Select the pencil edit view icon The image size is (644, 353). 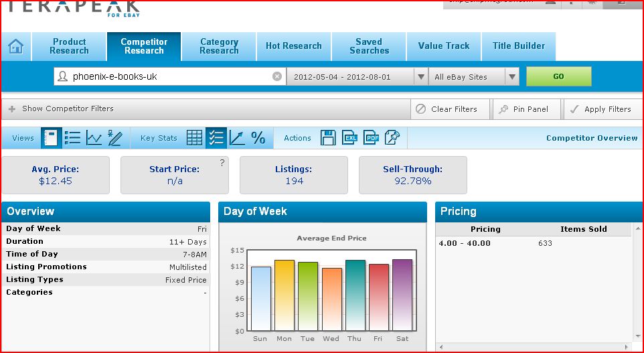coord(115,138)
